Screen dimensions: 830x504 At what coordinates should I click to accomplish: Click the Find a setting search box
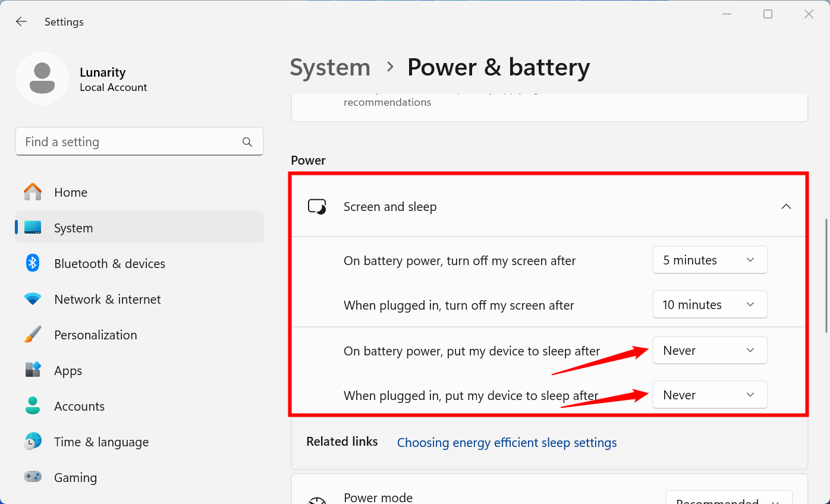pos(131,142)
